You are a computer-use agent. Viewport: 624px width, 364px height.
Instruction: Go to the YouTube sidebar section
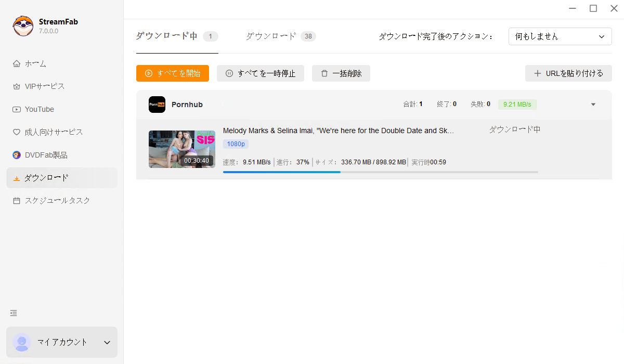tap(39, 109)
